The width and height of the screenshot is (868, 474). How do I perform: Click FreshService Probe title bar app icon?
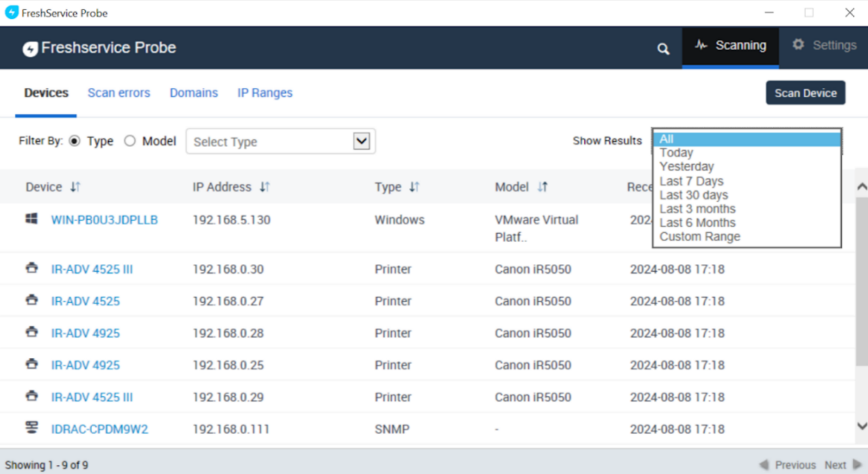(x=11, y=13)
